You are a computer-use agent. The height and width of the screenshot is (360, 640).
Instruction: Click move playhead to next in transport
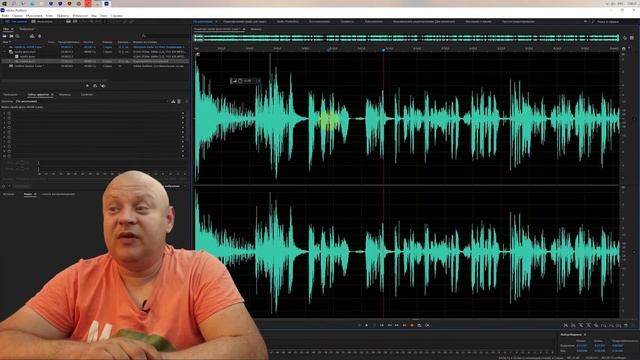pyautogui.click(x=404, y=325)
